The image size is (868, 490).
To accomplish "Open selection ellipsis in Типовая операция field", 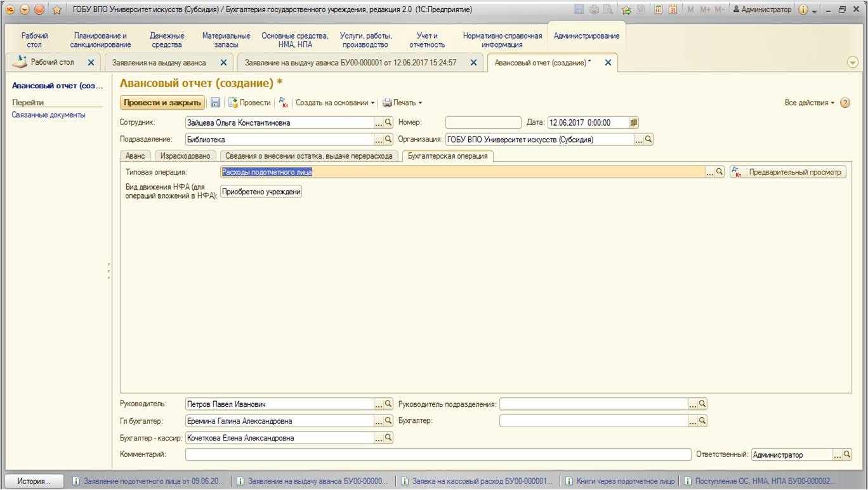I will pyautogui.click(x=710, y=171).
